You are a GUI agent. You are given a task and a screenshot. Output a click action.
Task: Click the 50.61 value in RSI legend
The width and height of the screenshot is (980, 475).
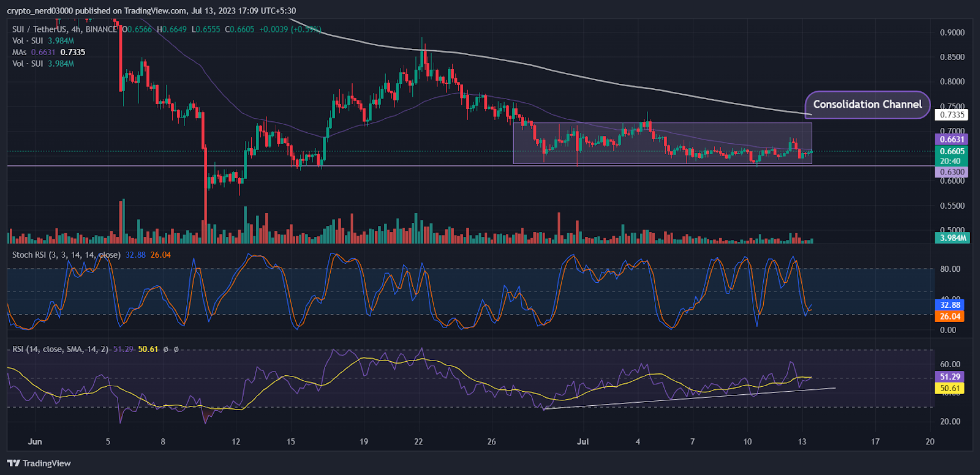tap(148, 349)
